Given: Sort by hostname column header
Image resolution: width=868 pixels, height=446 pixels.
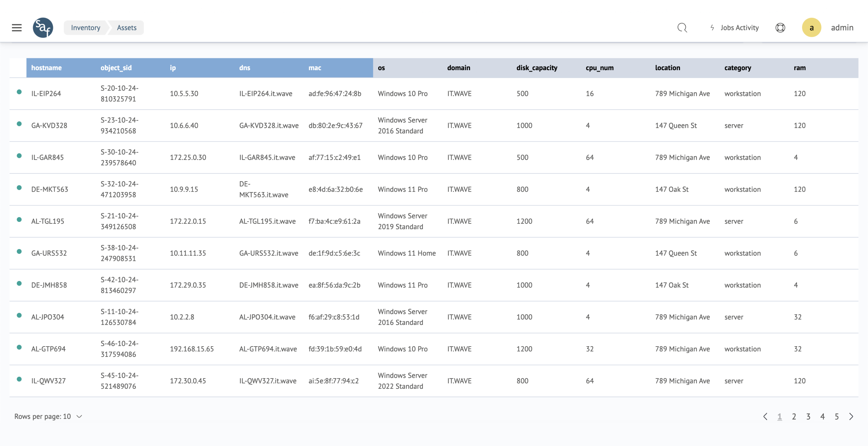Looking at the screenshot, I should tap(46, 68).
